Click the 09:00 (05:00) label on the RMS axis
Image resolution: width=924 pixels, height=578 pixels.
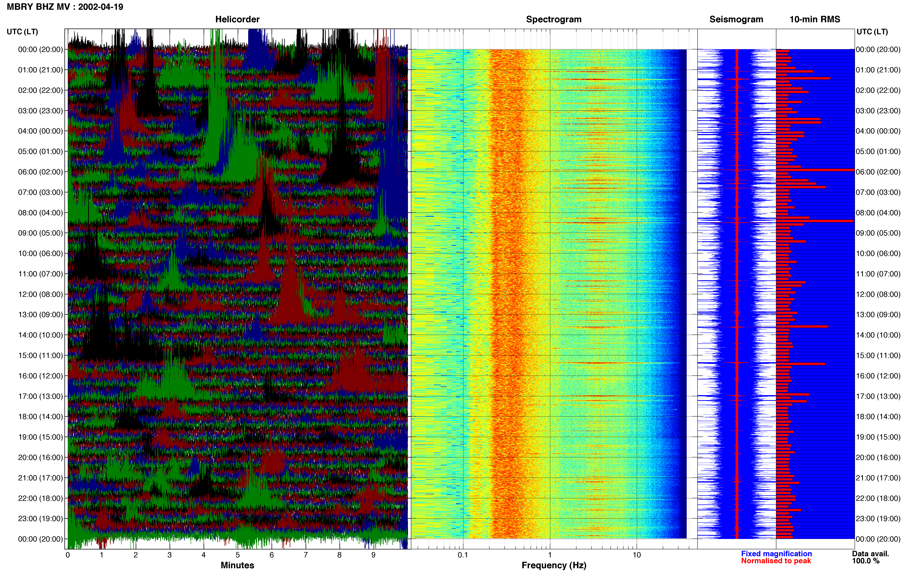point(878,233)
